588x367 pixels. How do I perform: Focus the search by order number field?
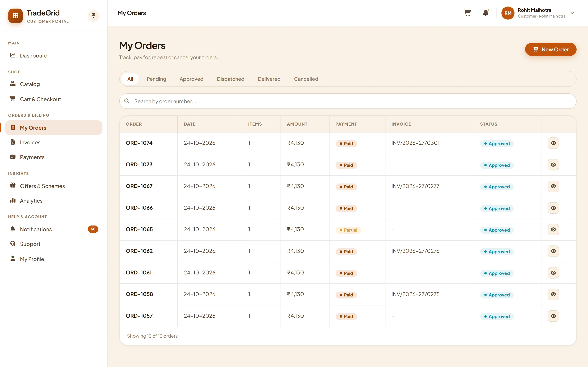pyautogui.click(x=347, y=101)
